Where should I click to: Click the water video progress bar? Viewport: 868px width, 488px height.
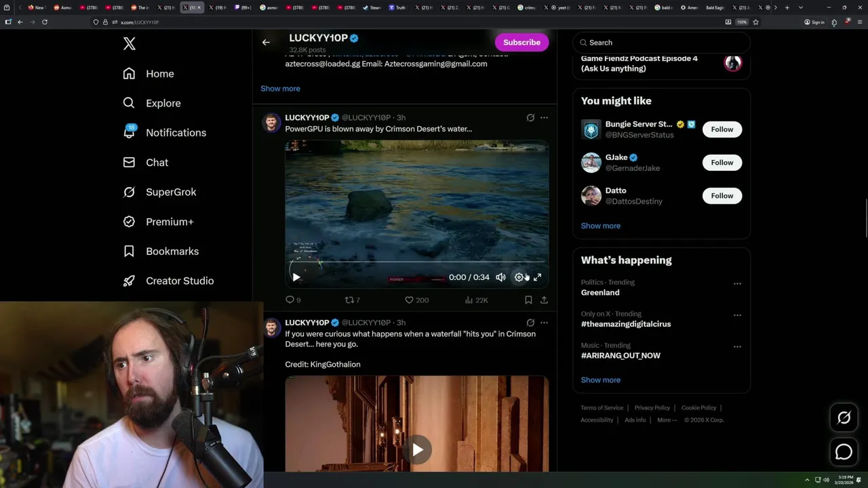[417, 262]
